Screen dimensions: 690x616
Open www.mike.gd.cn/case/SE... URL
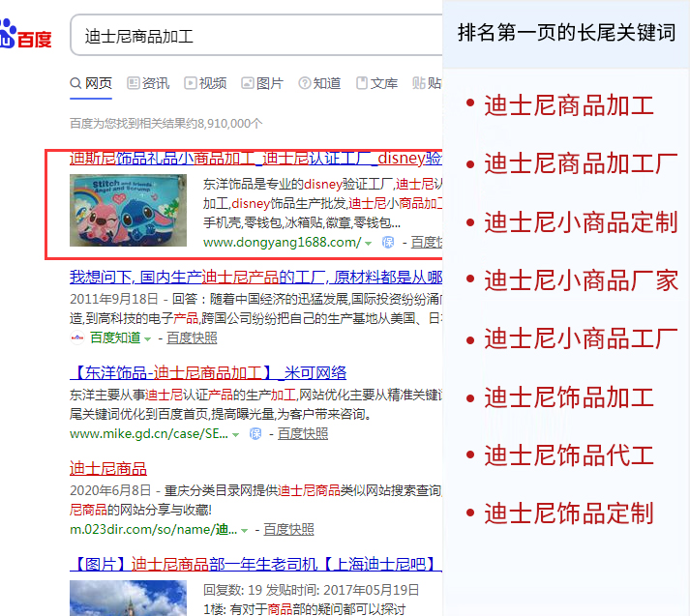coord(149,434)
